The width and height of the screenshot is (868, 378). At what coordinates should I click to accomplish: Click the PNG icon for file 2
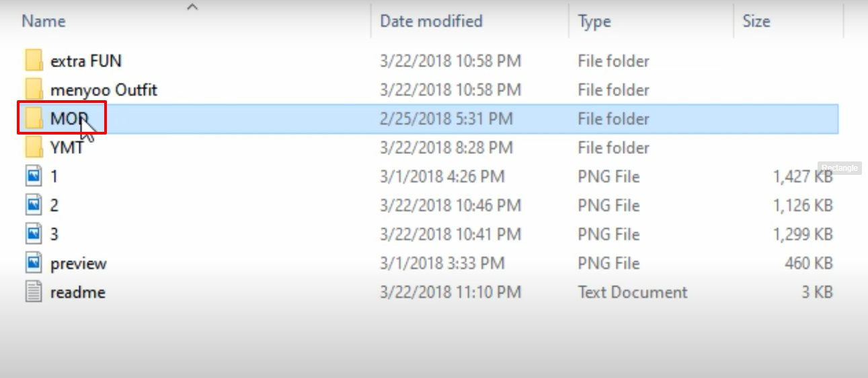click(x=34, y=205)
